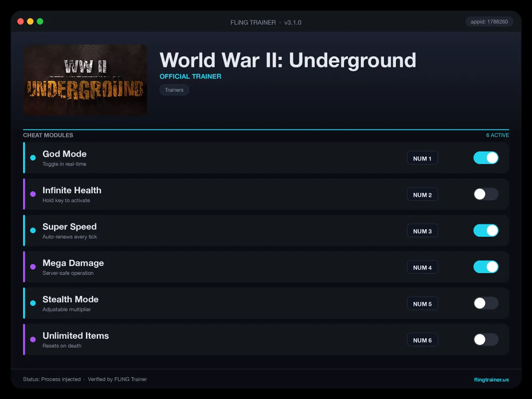532x399 pixels.
Task: Click the cyan dot beside God Mode
Action: point(33,158)
